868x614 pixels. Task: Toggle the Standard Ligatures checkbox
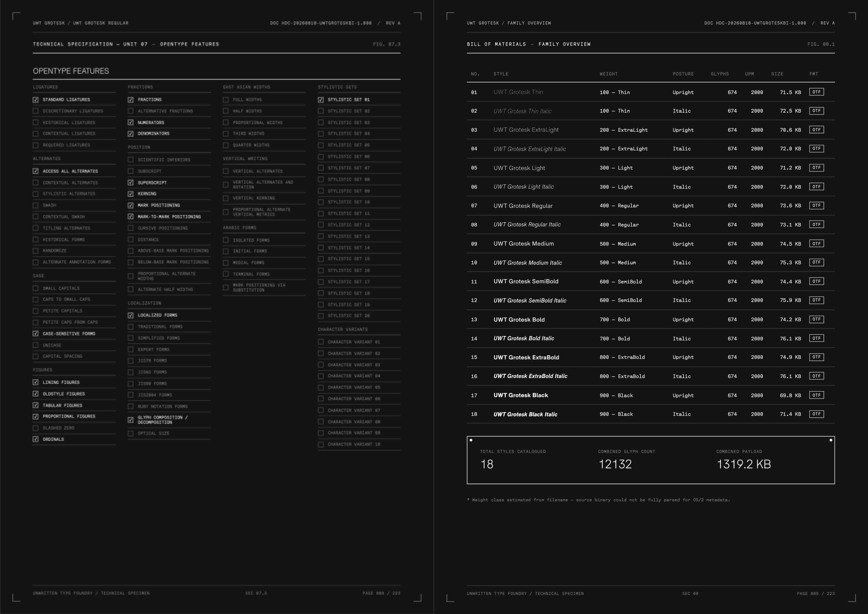[x=36, y=100]
